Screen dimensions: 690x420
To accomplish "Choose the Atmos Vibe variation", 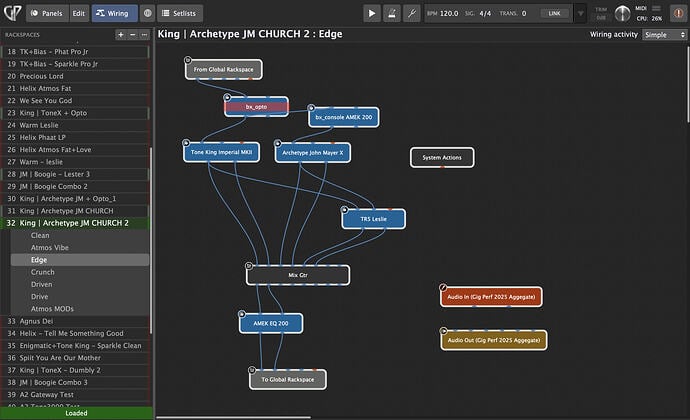I will (x=80, y=247).
